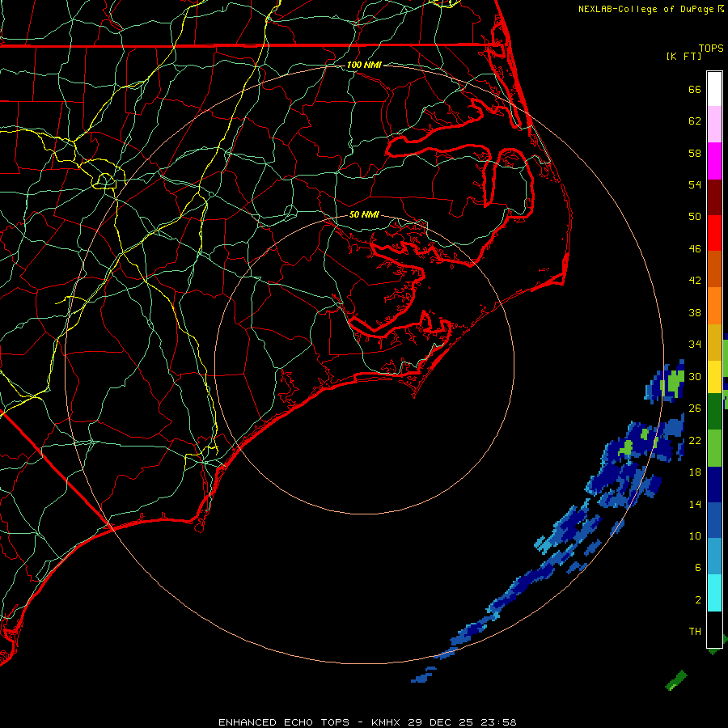Click the 50 legend value label
728x728 pixels.
coord(695,216)
